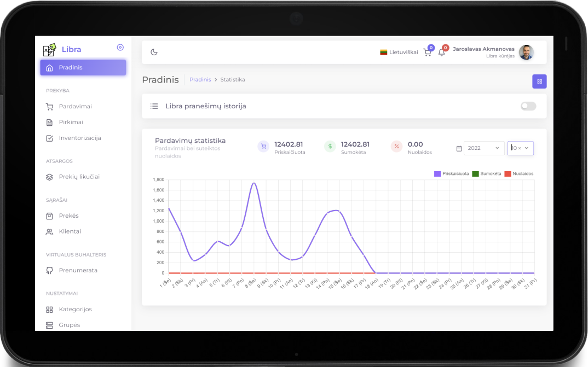Open Lietuviškai language selector
Screen dimensions: 588x367
(x=399, y=53)
